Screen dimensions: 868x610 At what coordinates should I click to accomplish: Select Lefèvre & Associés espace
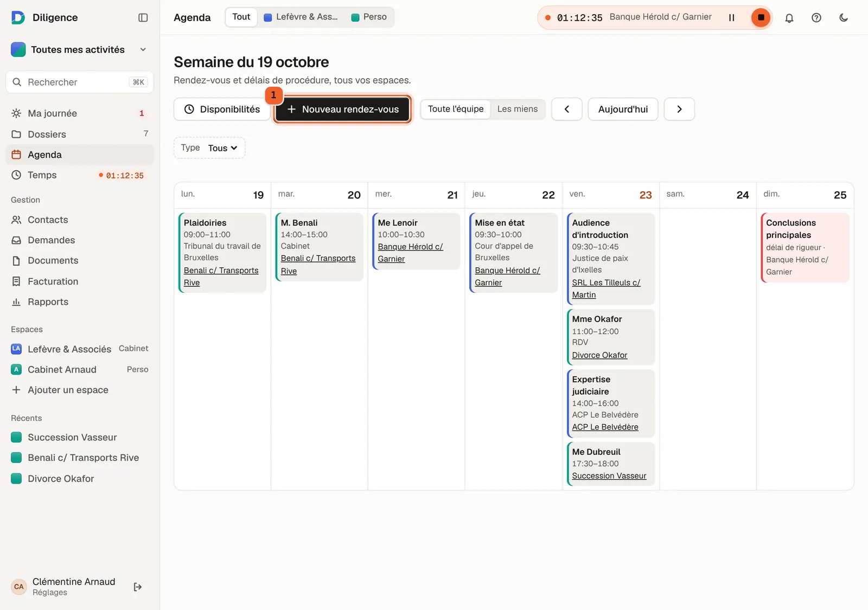pos(80,349)
